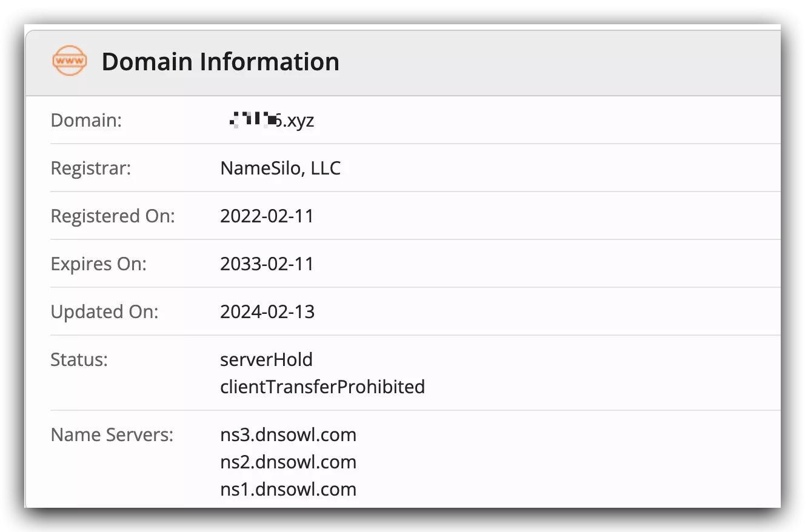Viewport: 805px width, 532px height.
Task: Click the Domain Information heading
Action: (x=220, y=62)
